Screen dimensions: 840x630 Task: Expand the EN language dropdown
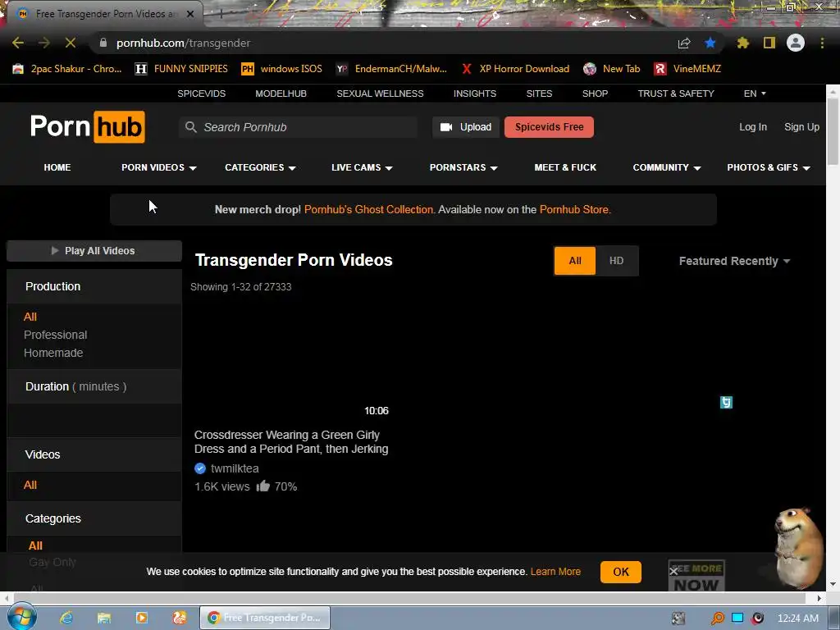tap(755, 94)
